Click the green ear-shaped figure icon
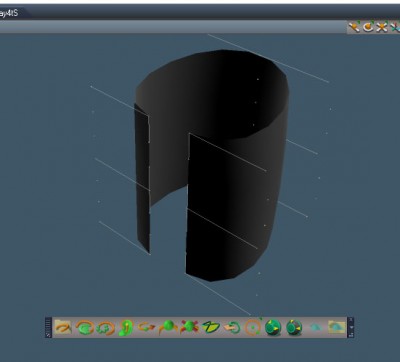The height and width of the screenshot is (362, 400). coord(126,328)
